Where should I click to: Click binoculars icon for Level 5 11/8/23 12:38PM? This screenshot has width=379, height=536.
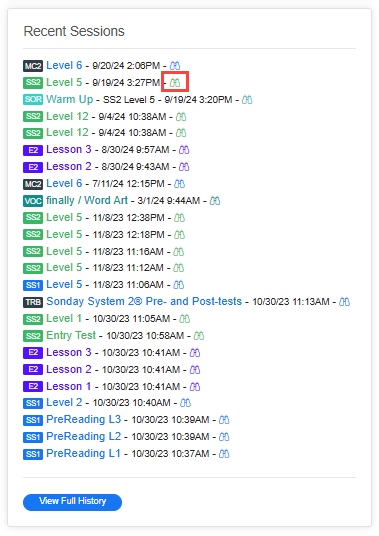pos(180,218)
